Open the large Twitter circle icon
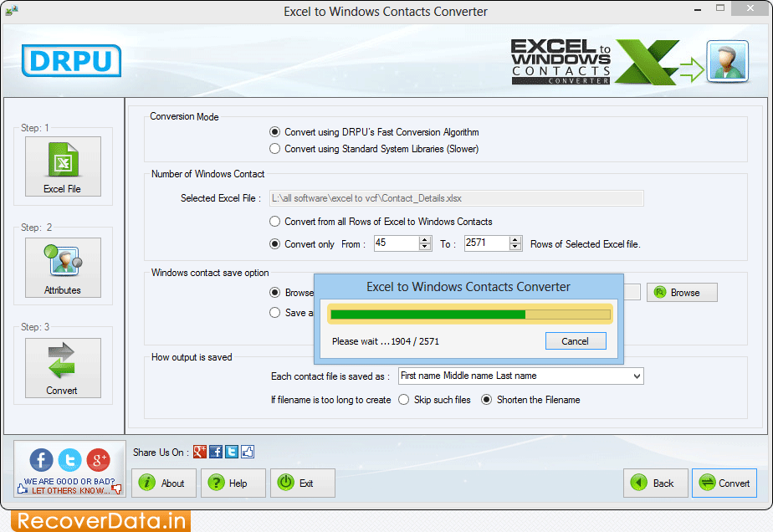Image resolution: width=773 pixels, height=532 pixels. coord(70,460)
